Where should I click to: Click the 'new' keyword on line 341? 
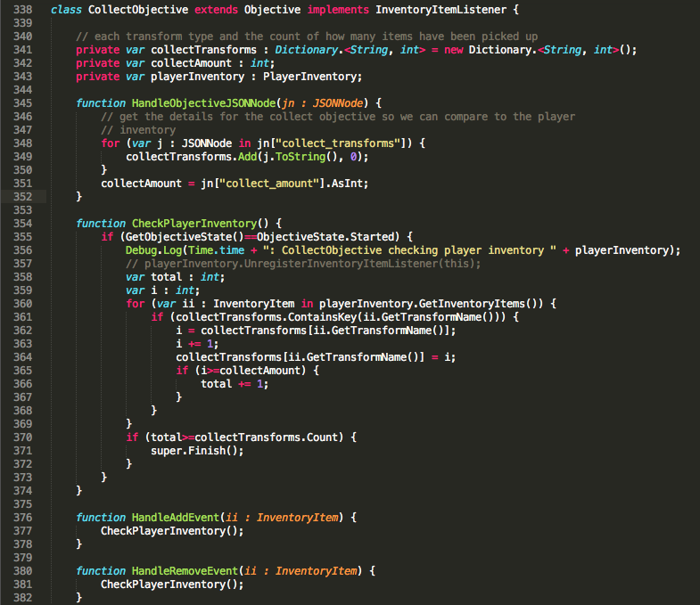[454, 50]
